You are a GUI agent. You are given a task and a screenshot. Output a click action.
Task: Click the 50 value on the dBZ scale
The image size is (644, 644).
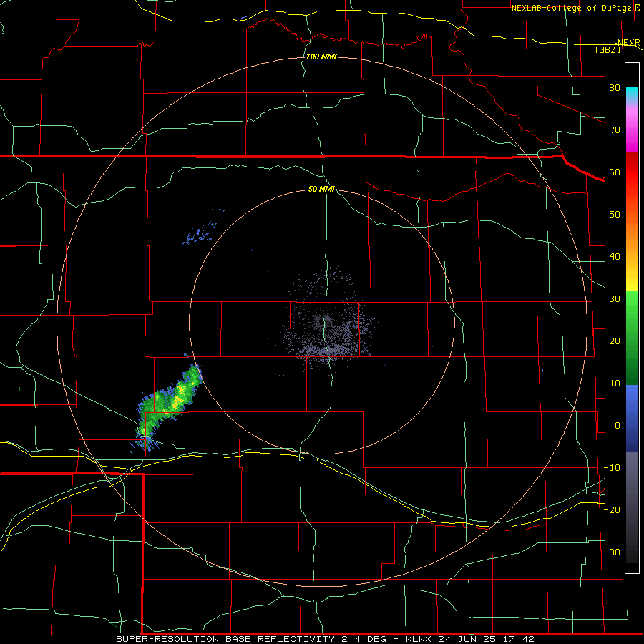pyautogui.click(x=615, y=215)
